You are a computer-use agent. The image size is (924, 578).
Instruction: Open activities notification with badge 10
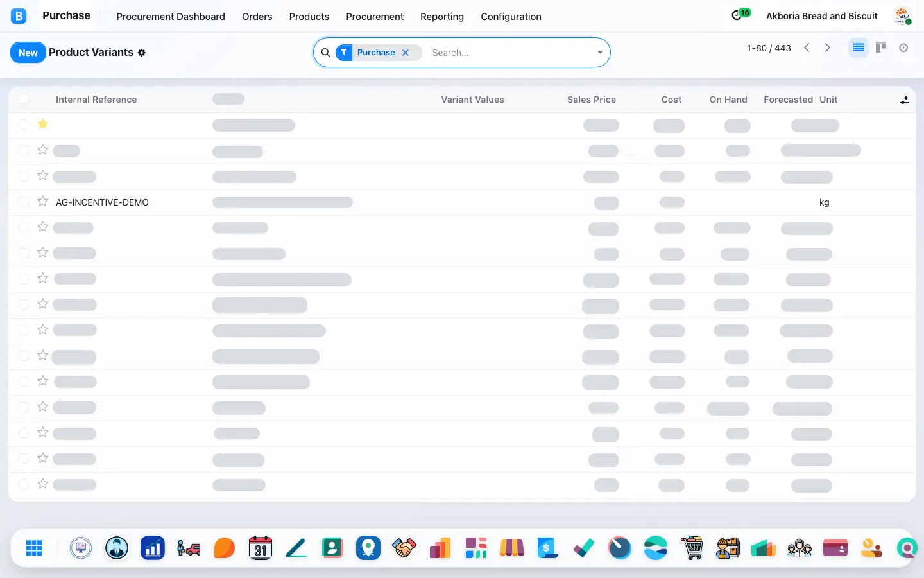pyautogui.click(x=740, y=15)
